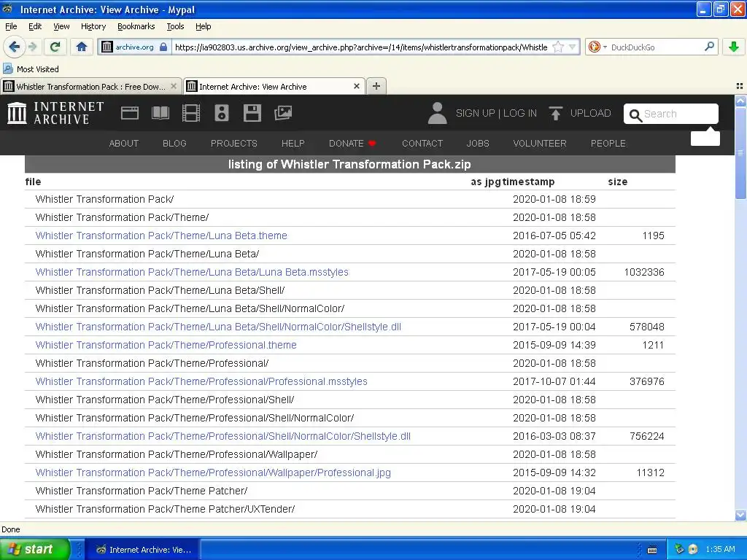Image resolution: width=747 pixels, height=560 pixels.
Task: Click SIGN UP | LOG IN link
Action: tap(496, 113)
